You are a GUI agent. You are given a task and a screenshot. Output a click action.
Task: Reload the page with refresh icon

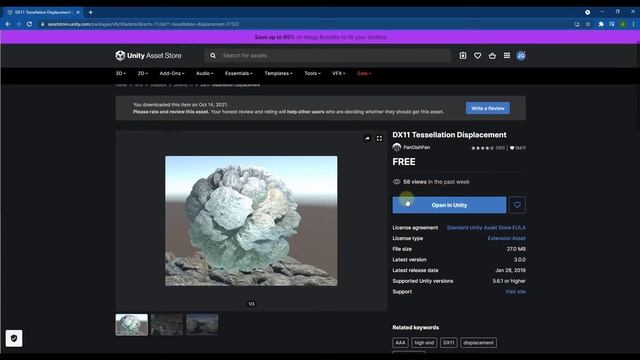(29, 24)
